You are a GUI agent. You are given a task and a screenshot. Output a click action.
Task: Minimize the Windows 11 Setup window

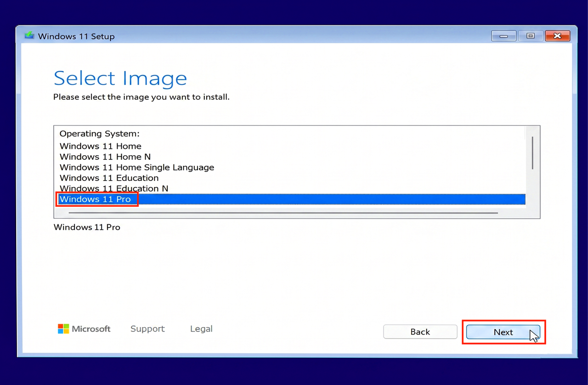[504, 36]
